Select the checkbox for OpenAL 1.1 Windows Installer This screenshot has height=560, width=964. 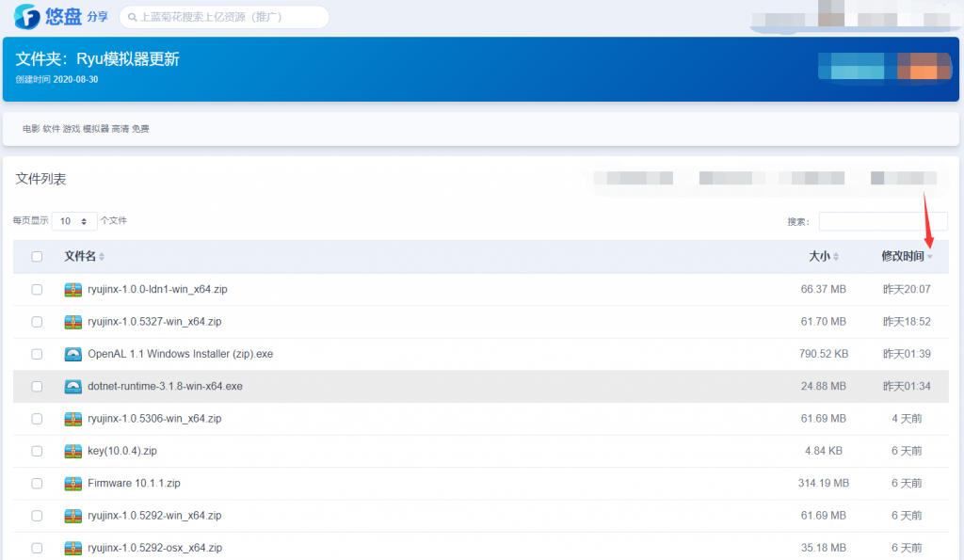pyautogui.click(x=37, y=354)
